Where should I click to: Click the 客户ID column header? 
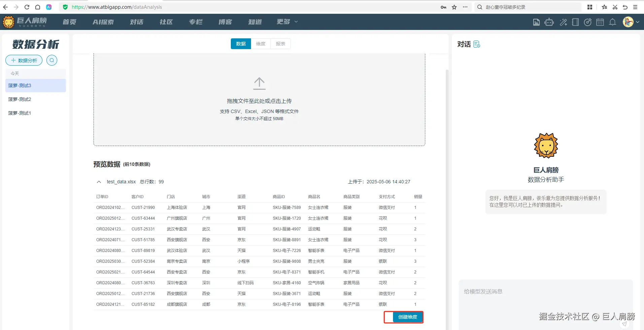pos(138,197)
